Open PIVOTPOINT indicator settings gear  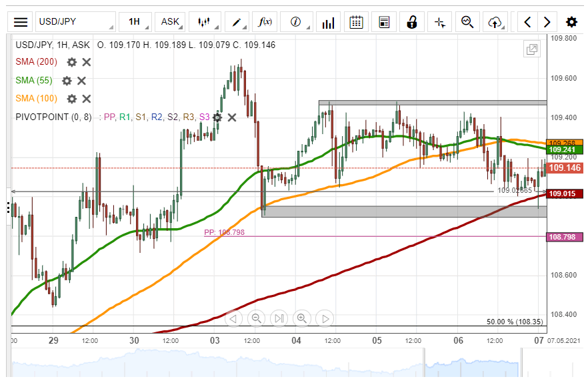(x=217, y=117)
